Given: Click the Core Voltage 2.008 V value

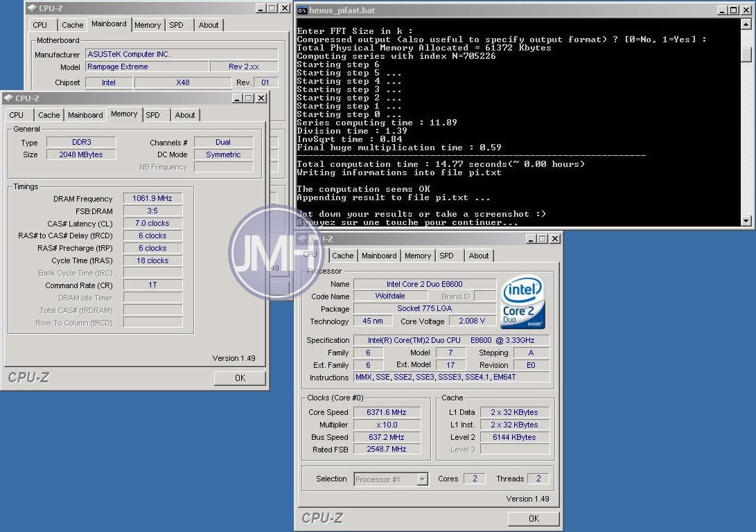Looking at the screenshot, I should 472,321.
